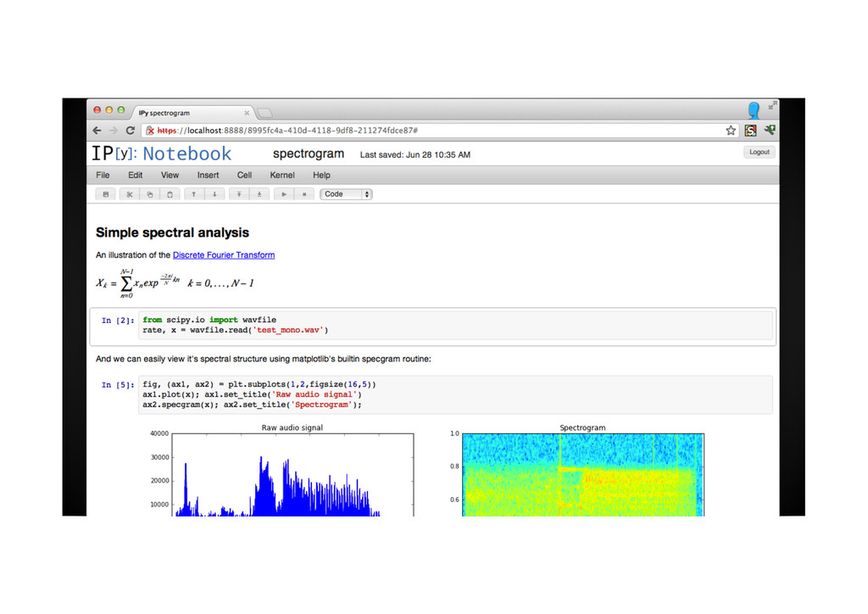Image resolution: width=868 pixels, height=614 pixels.
Task: Toggle full screen with the top-right arrows icon
Action: (x=772, y=105)
